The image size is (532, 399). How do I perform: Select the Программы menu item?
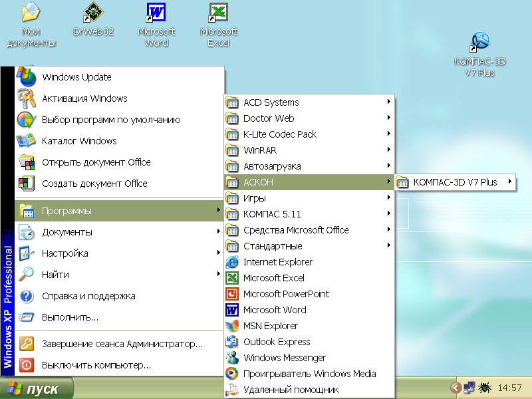119,211
